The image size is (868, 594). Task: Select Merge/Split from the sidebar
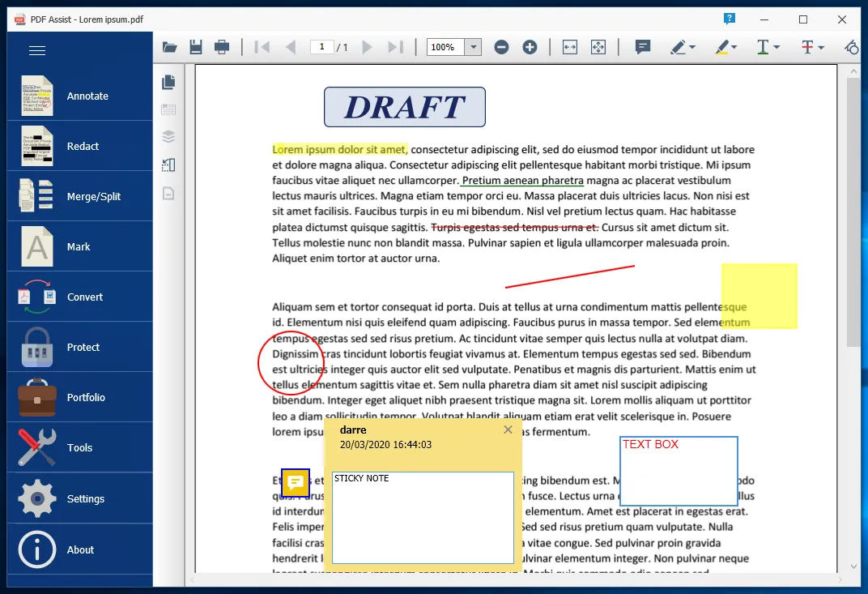coord(79,197)
